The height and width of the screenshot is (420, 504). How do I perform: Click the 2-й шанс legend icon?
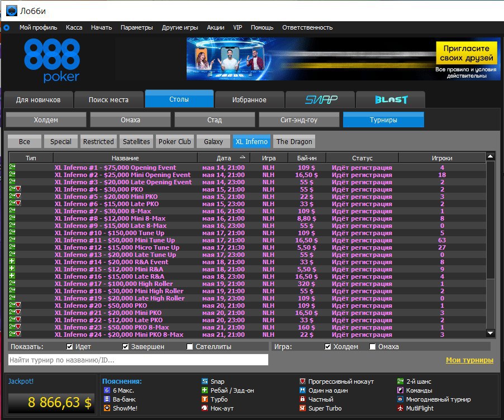click(x=400, y=381)
